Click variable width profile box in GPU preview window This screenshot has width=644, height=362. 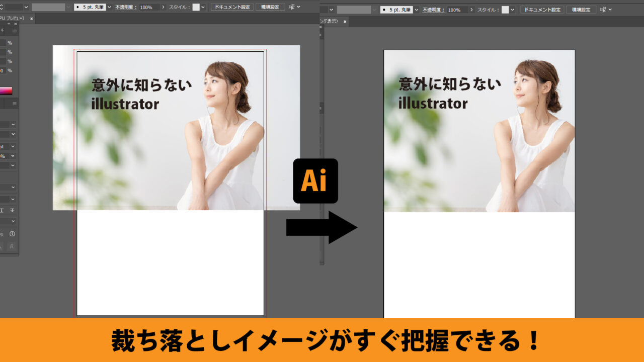pyautogui.click(x=48, y=8)
